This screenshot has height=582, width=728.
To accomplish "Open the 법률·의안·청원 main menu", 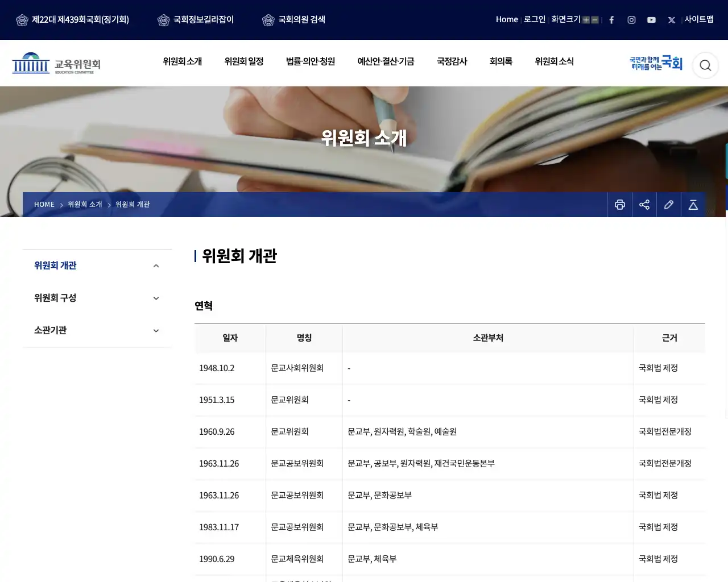I will 311,61.
